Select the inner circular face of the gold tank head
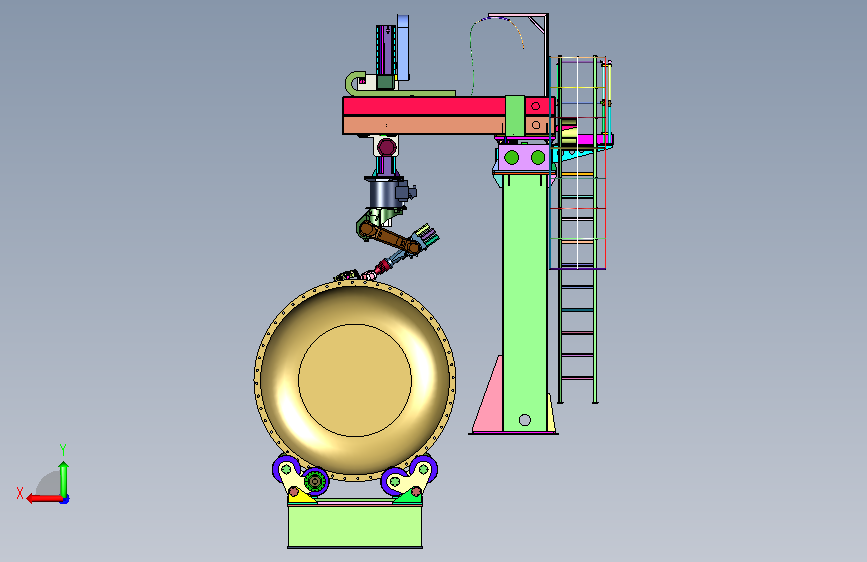The width and height of the screenshot is (867, 562). pyautogui.click(x=355, y=381)
